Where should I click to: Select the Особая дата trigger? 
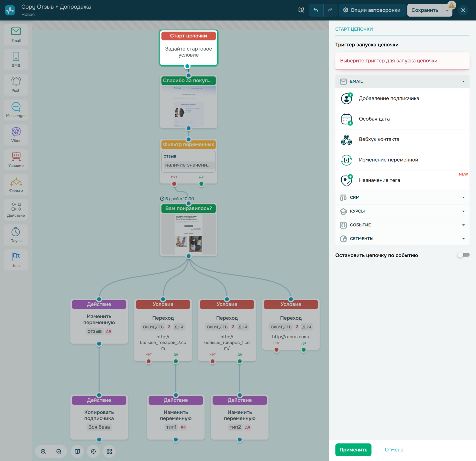(x=402, y=119)
